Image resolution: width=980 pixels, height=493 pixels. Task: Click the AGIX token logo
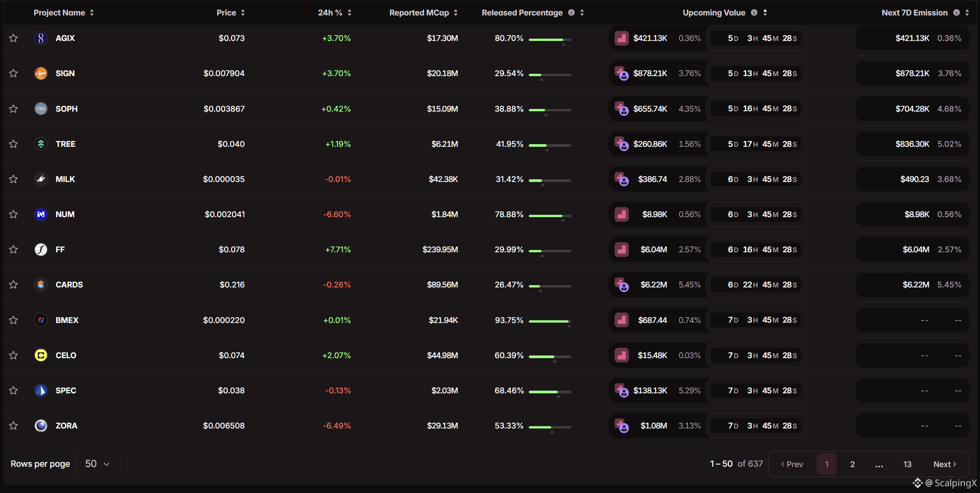tap(41, 38)
